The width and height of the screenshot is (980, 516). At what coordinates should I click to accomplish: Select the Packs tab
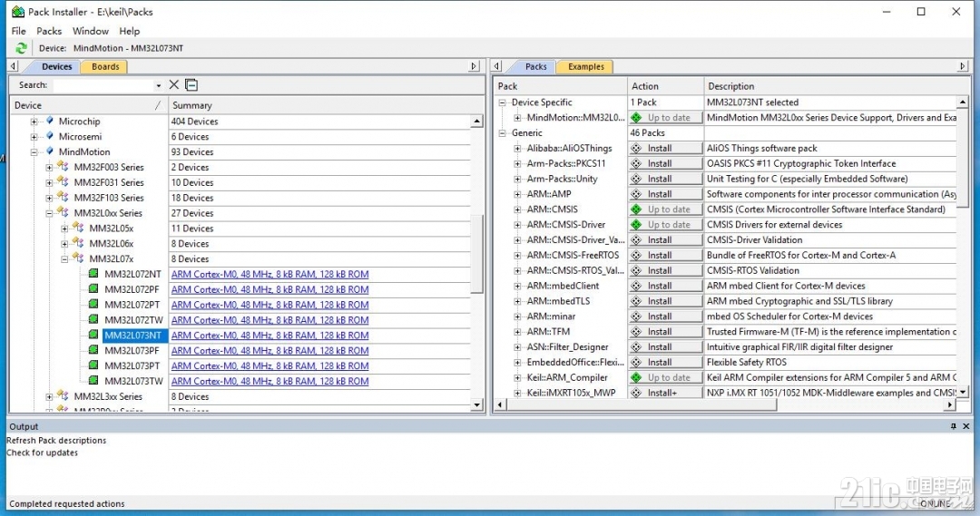tap(535, 66)
